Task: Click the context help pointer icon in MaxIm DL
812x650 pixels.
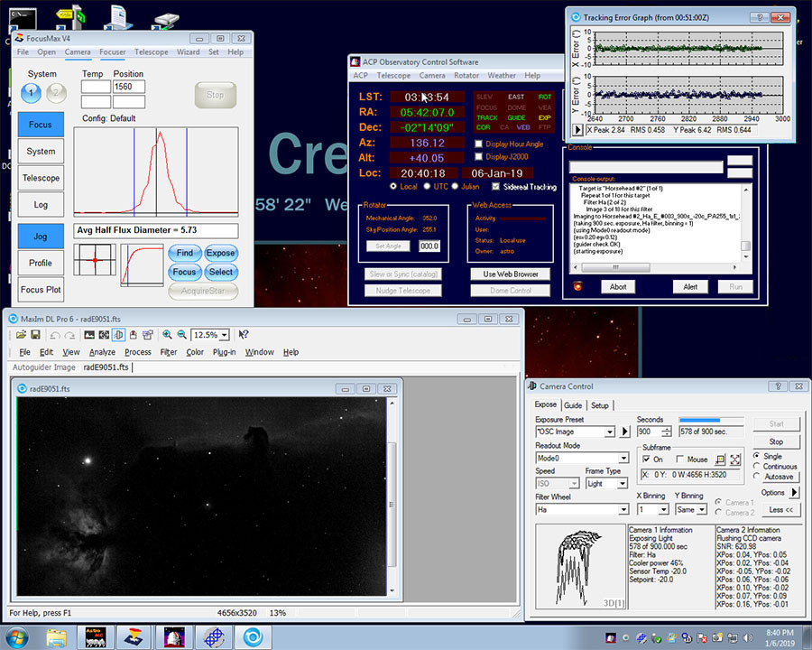Action: 244,335
